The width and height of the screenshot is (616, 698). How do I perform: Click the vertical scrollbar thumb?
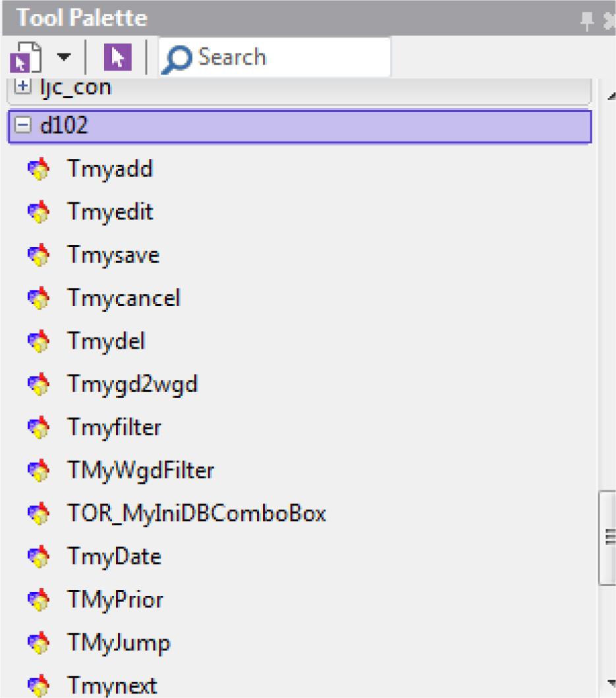[x=606, y=537]
